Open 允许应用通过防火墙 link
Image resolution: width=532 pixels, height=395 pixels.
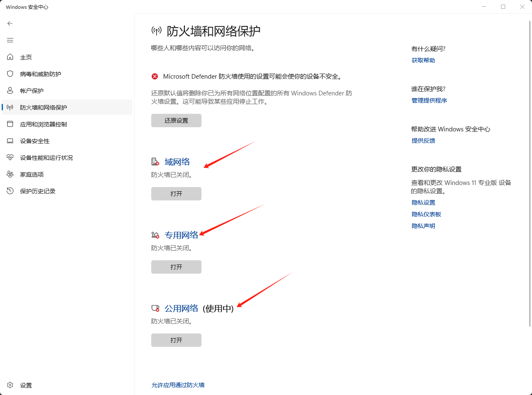[x=178, y=385]
